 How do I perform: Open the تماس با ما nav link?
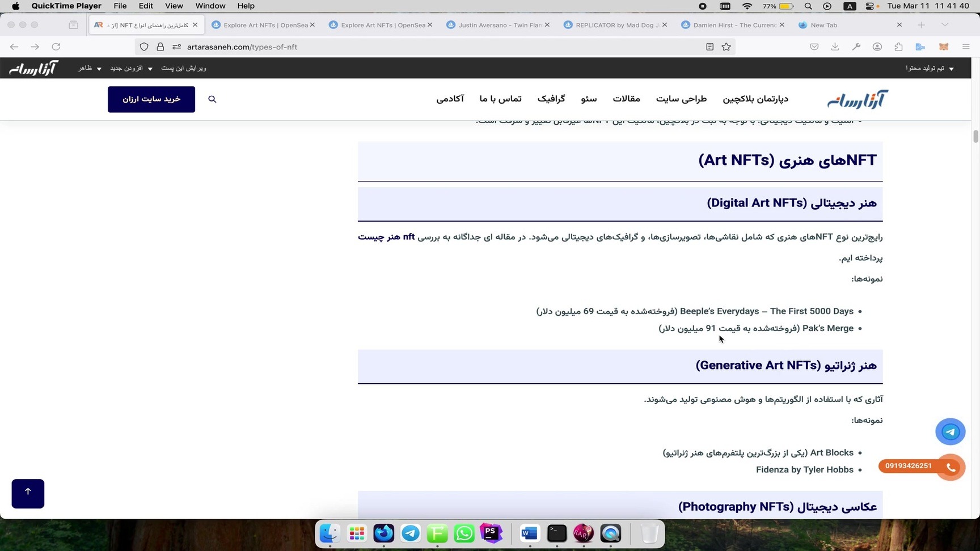pyautogui.click(x=500, y=99)
